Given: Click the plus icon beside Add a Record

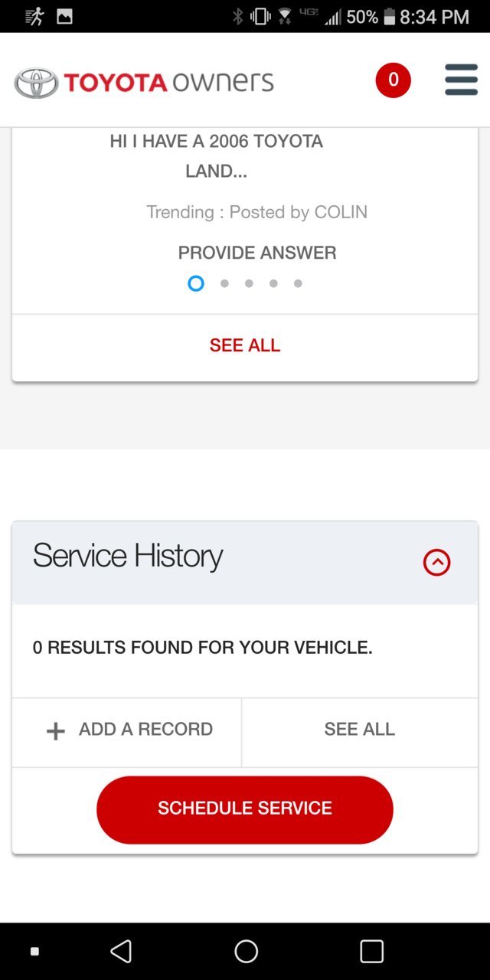Looking at the screenshot, I should (x=56, y=731).
